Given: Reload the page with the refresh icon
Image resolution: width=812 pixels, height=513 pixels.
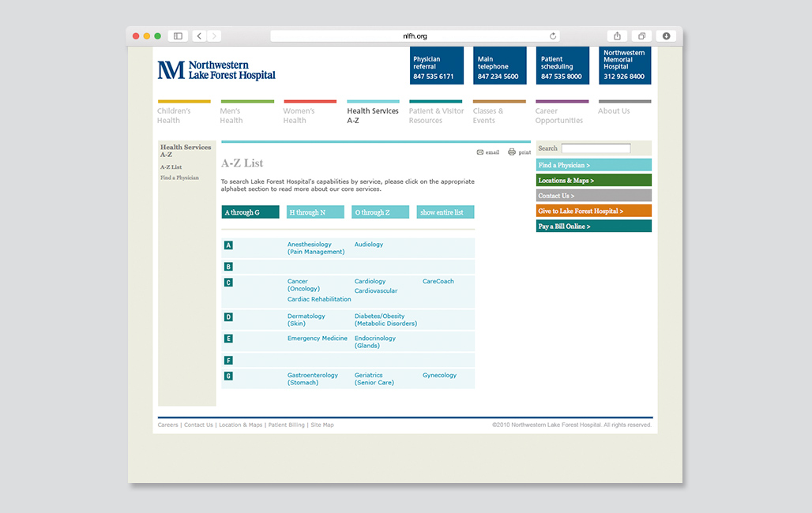Looking at the screenshot, I should [553, 36].
